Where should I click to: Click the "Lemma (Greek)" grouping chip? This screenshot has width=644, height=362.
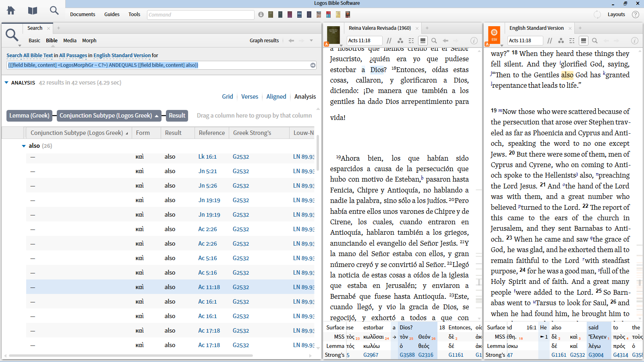29,116
